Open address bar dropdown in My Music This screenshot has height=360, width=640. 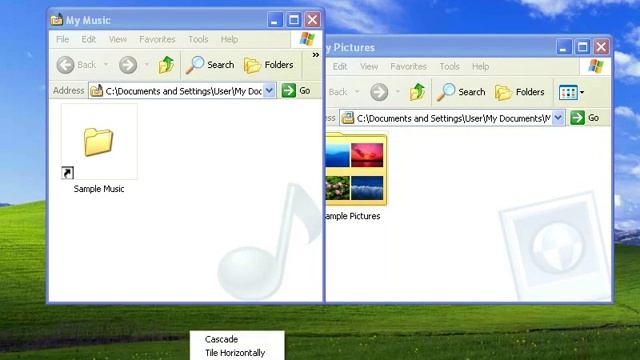coord(269,91)
